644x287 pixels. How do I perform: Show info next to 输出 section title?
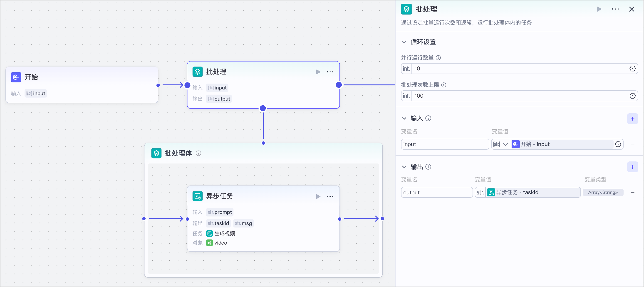pos(428,167)
